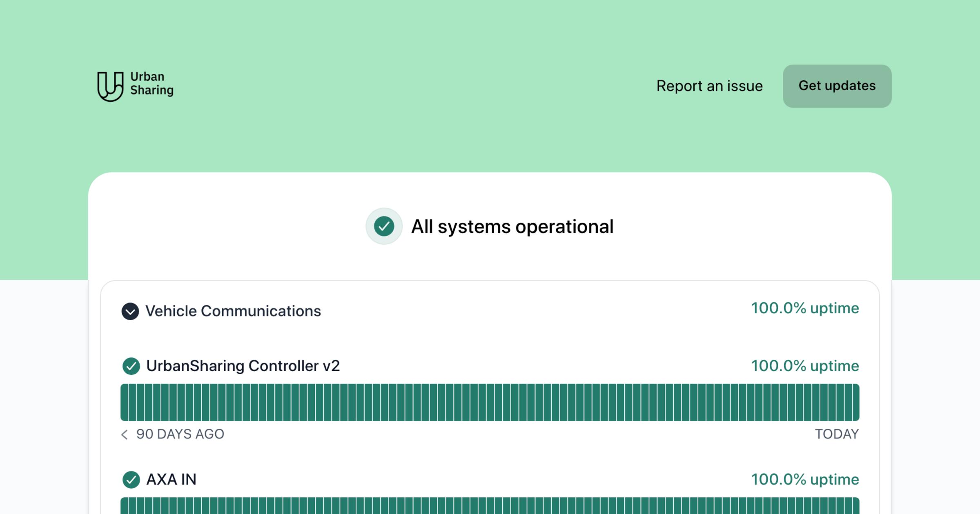This screenshot has width=980, height=514.
Task: Click the operational check icon in AXA IN row
Action: (131, 480)
